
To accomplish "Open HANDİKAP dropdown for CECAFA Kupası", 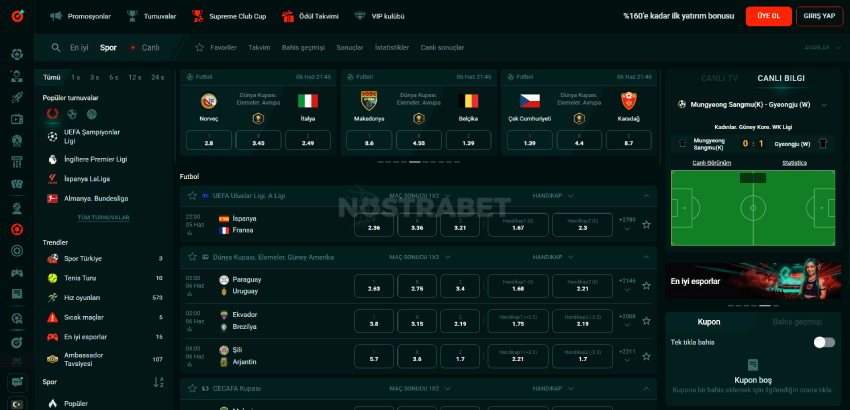I will click(x=553, y=388).
